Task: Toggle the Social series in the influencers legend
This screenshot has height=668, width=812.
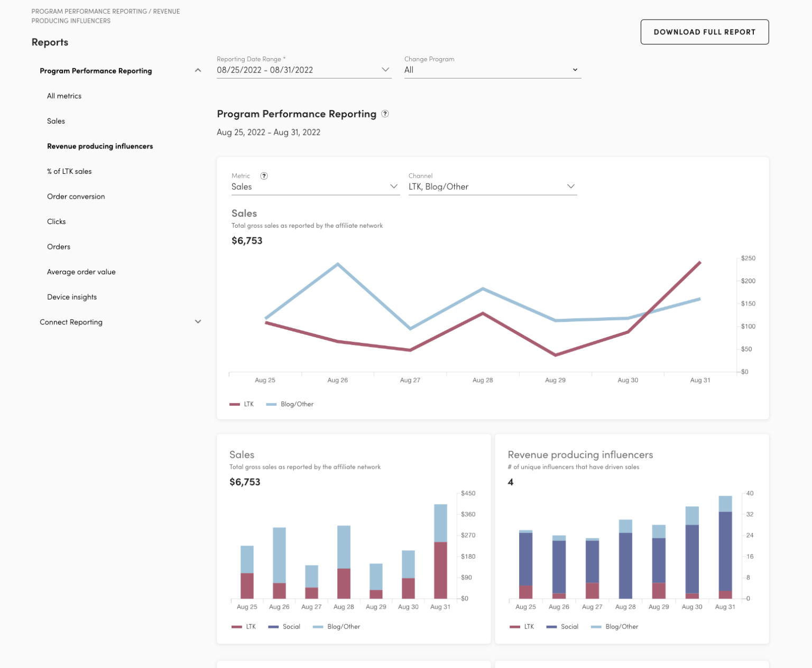Action: pos(552,627)
